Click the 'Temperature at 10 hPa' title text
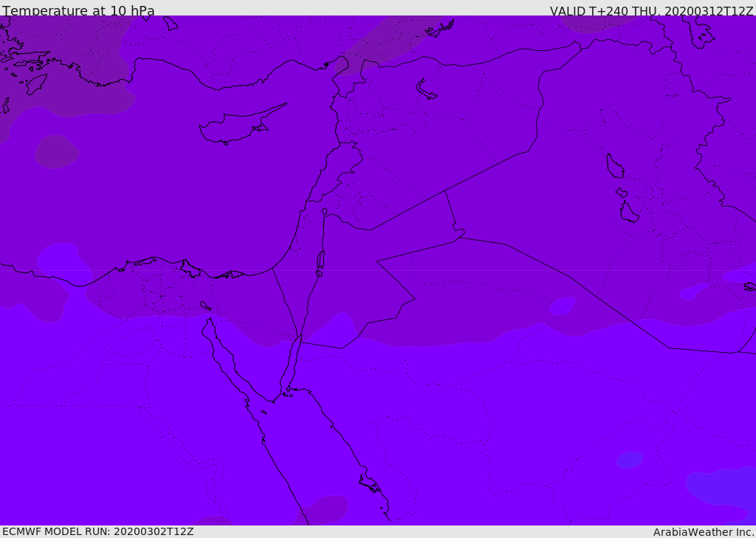Image resolution: width=756 pixels, height=538 pixels. 78,10
